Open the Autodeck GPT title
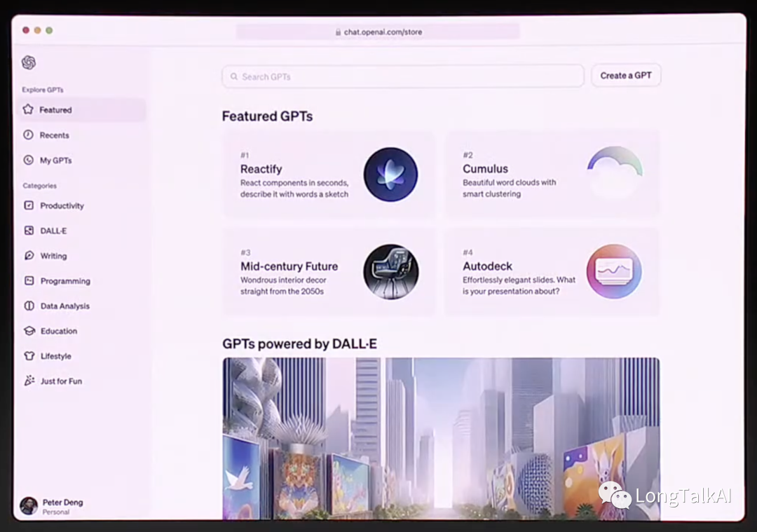Screen dimensions: 757x532 pyautogui.click(x=488, y=266)
